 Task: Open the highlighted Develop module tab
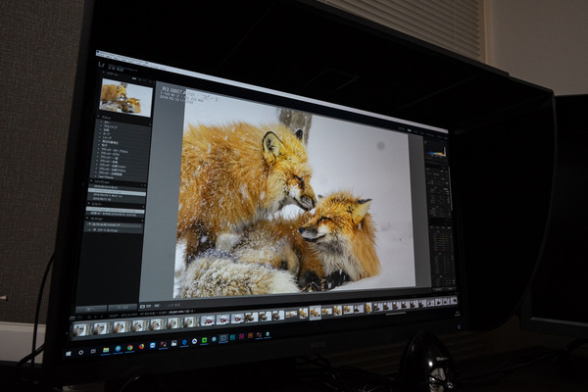409,130
